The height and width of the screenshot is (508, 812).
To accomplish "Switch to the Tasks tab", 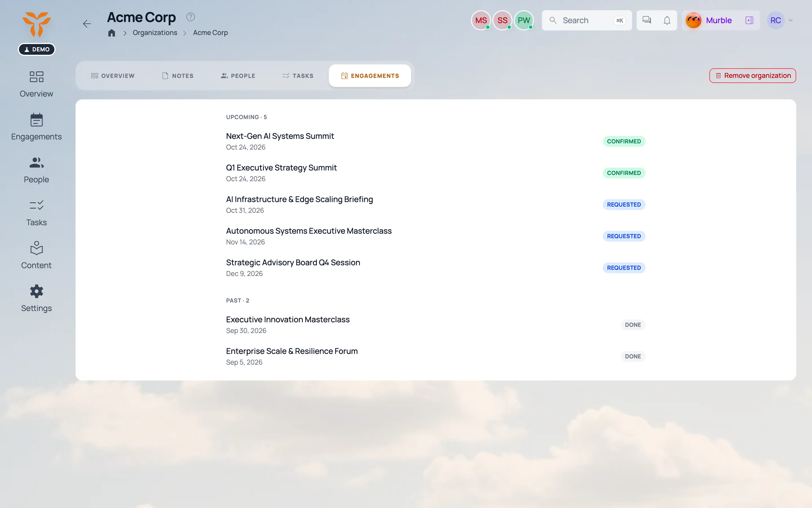I will 298,76.
